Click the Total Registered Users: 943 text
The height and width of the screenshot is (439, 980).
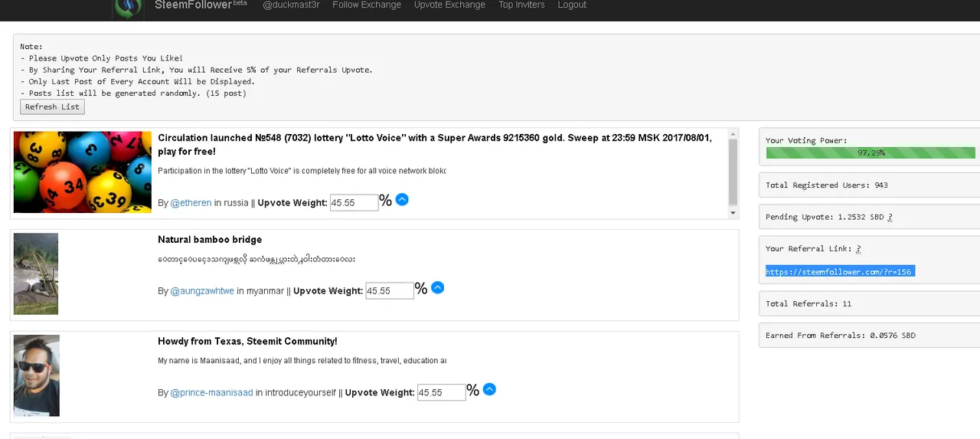coord(827,185)
